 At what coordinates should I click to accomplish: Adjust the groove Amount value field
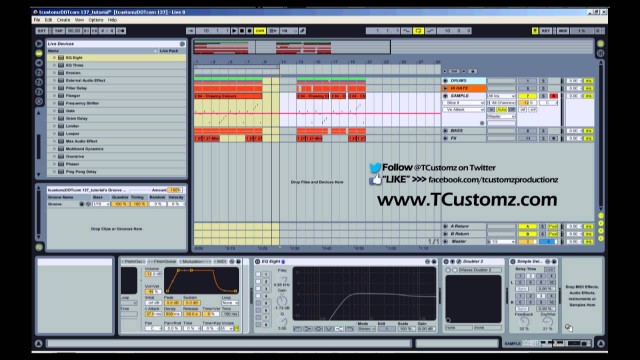click(175, 190)
